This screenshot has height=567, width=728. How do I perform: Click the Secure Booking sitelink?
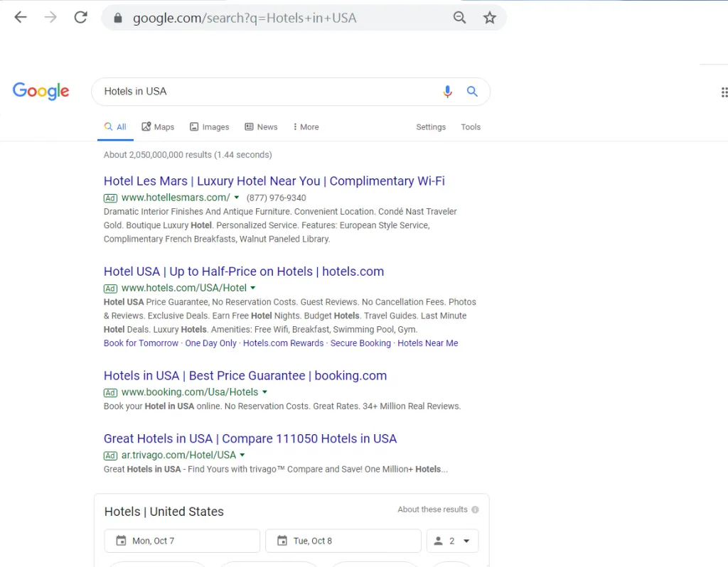point(360,343)
